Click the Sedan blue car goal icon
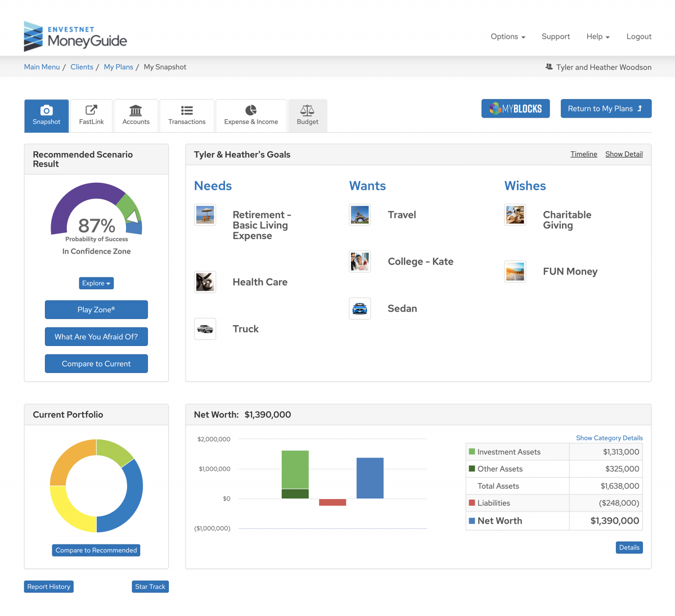The height and width of the screenshot is (616, 675). (359, 308)
